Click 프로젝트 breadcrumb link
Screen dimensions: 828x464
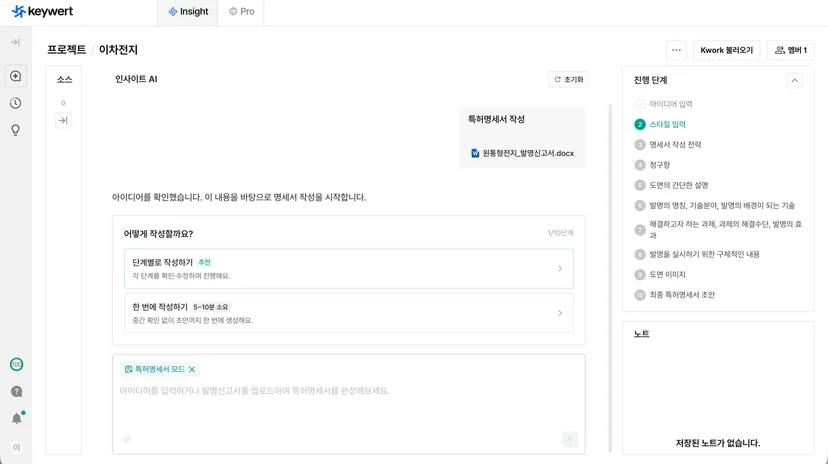67,50
